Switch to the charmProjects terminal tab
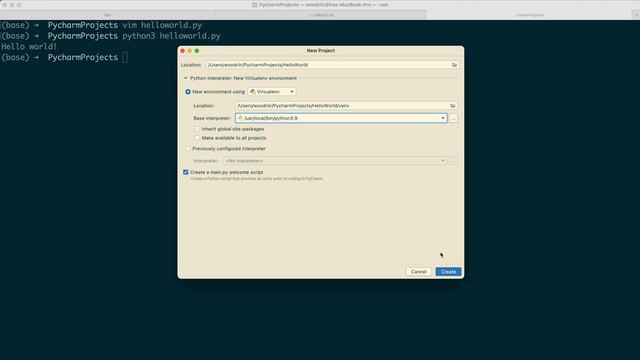 point(529,15)
